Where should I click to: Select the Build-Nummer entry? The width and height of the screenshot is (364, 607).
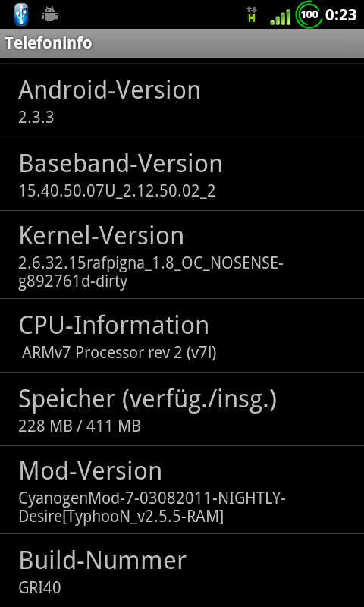182,571
